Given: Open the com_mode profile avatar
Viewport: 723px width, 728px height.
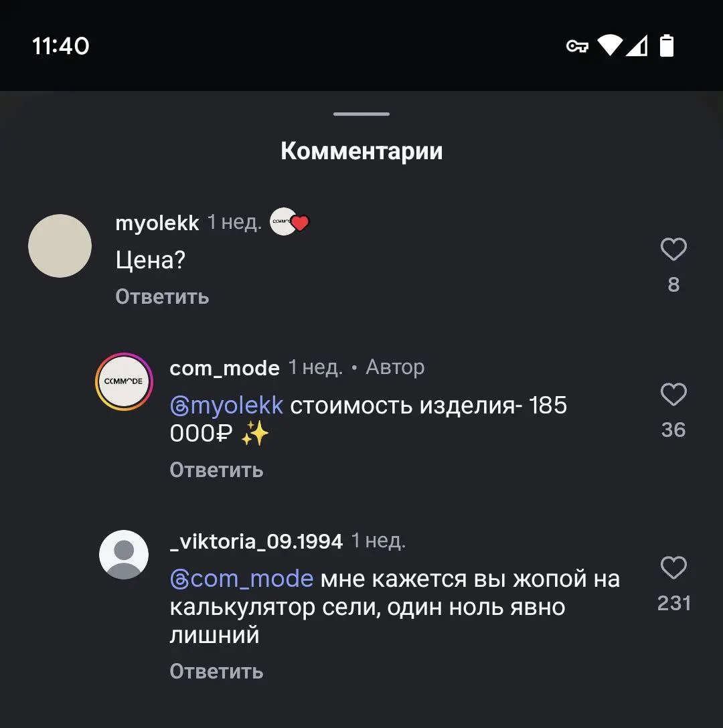Looking at the screenshot, I should click(x=124, y=381).
